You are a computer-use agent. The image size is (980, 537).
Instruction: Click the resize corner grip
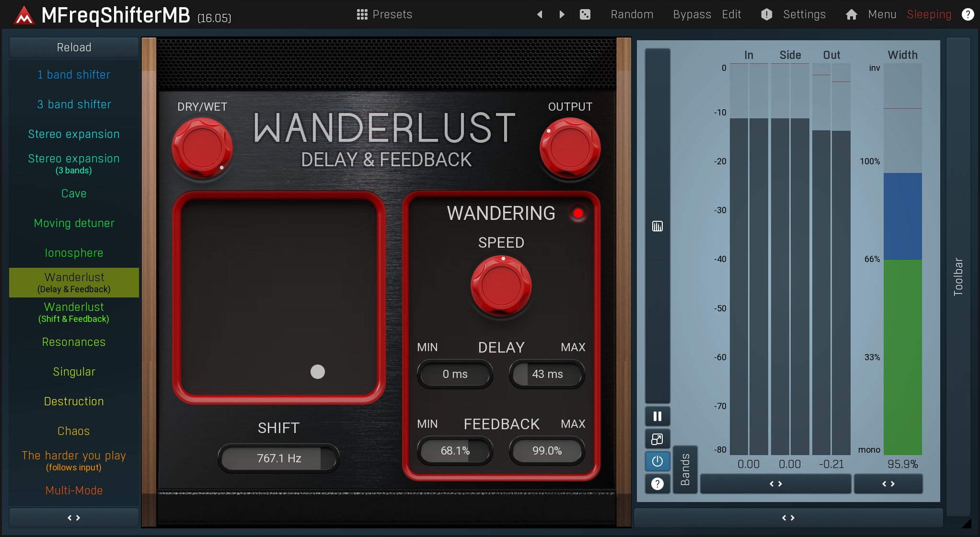coord(967,523)
